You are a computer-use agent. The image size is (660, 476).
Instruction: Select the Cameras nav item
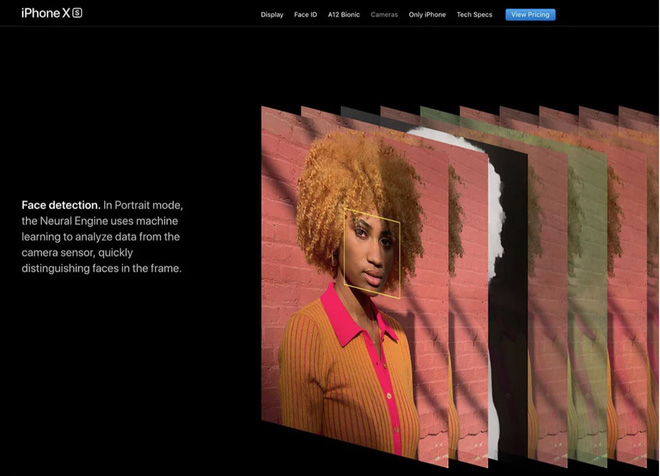point(384,15)
